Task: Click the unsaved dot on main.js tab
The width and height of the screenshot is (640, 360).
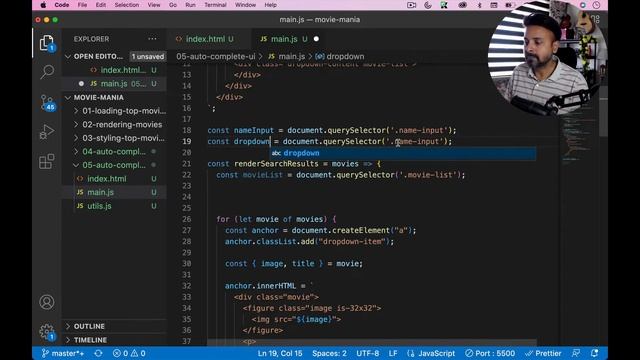Action: pos(316,39)
